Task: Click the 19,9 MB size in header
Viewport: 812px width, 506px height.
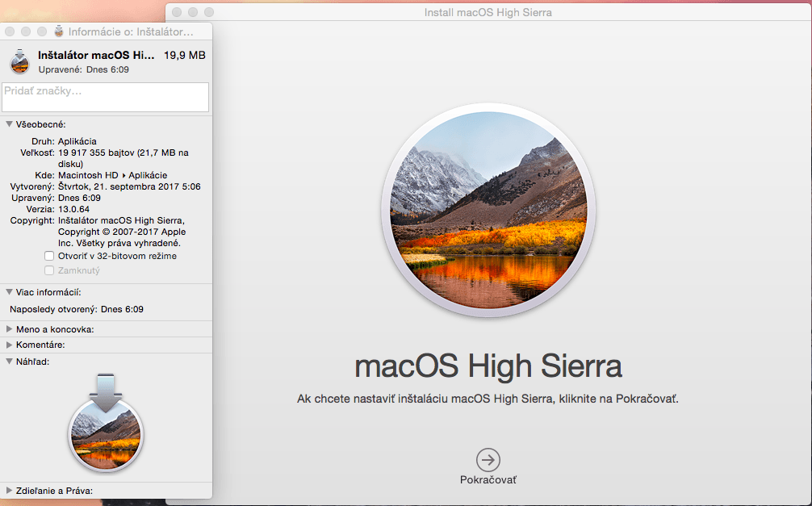Action: 184,55
